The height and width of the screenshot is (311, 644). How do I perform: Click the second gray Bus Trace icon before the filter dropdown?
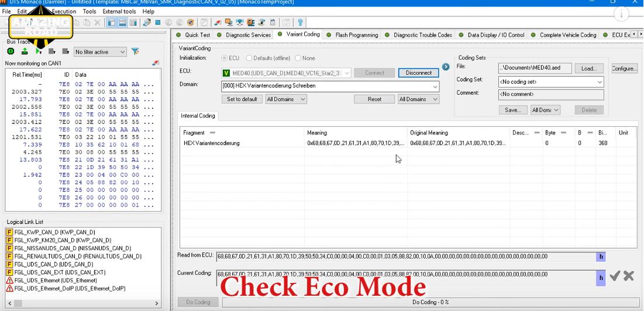(x=66, y=51)
